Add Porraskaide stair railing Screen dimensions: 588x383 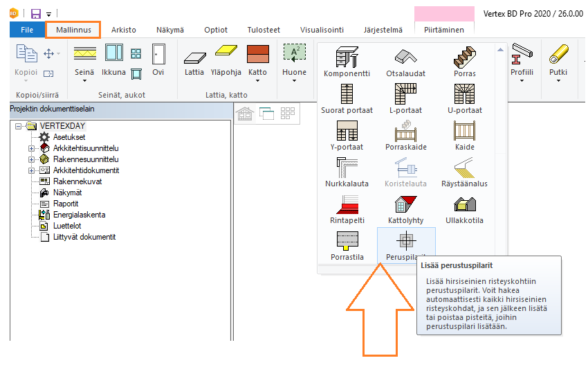coord(406,135)
